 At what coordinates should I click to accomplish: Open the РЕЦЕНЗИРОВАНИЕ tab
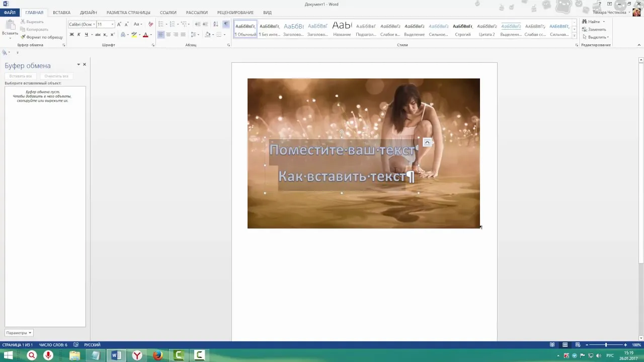coord(235,13)
